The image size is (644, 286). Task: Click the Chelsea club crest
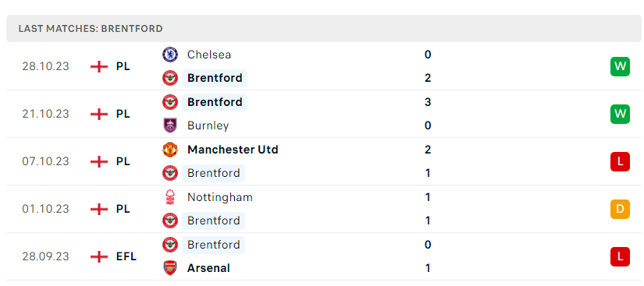coord(169,55)
